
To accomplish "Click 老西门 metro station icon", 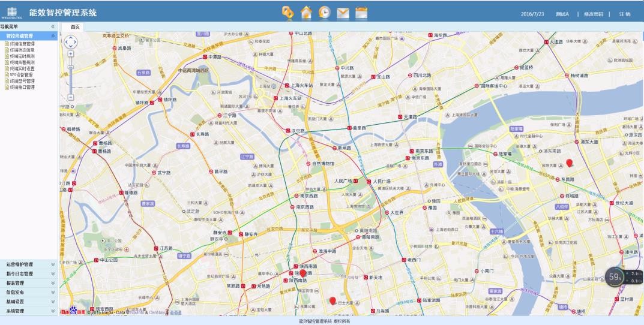I will [404, 260].
